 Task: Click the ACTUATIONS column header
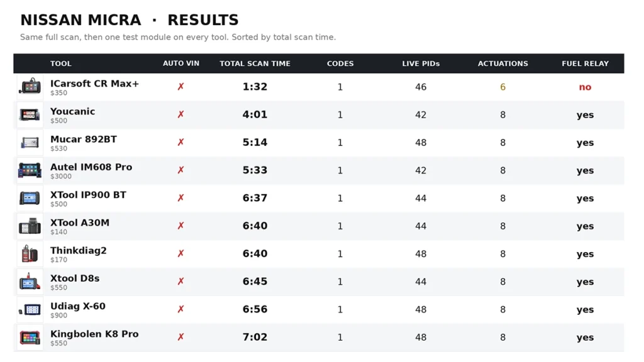502,63
